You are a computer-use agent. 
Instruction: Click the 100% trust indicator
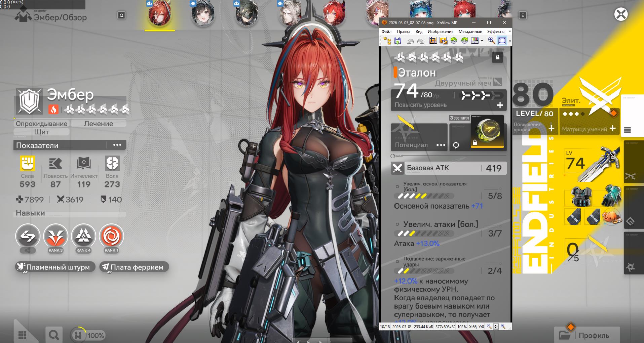pyautogui.click(x=88, y=335)
